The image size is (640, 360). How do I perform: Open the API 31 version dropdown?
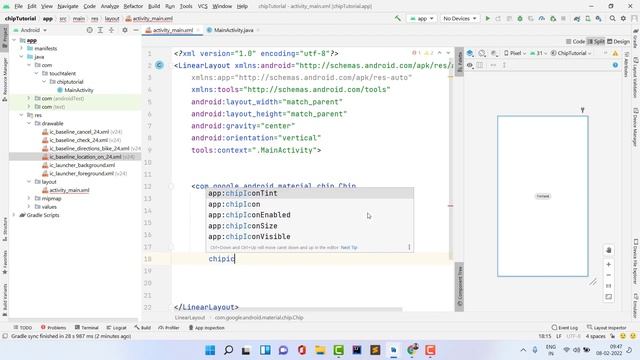coord(538,53)
